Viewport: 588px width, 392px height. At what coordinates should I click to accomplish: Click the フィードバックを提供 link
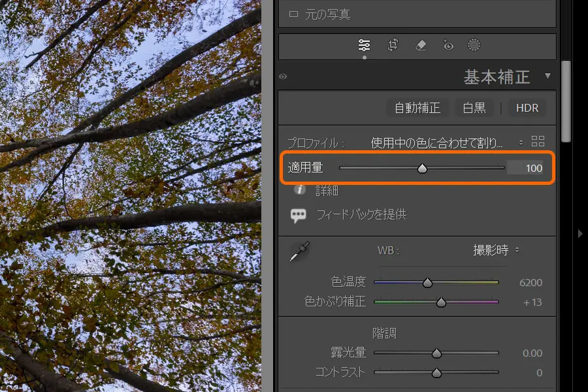361,214
